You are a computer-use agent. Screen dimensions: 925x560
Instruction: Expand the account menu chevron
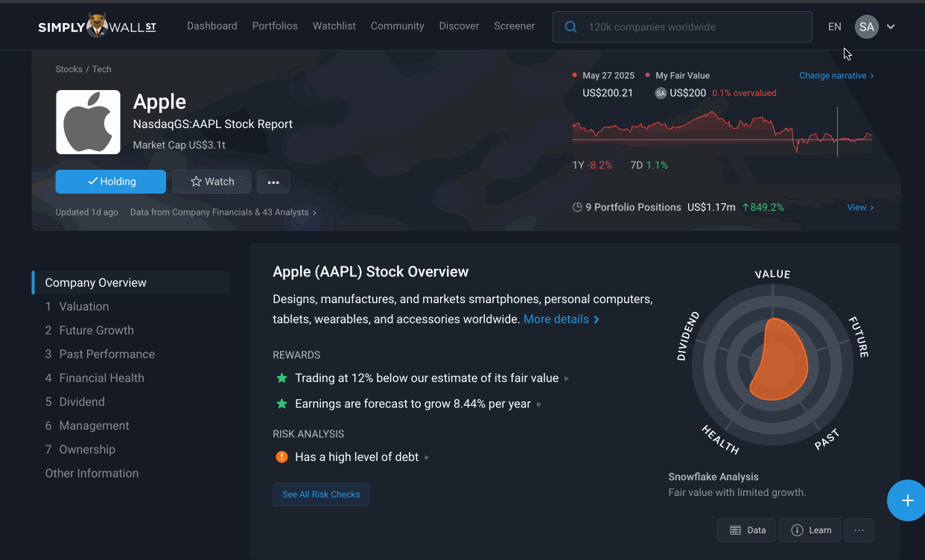(891, 27)
